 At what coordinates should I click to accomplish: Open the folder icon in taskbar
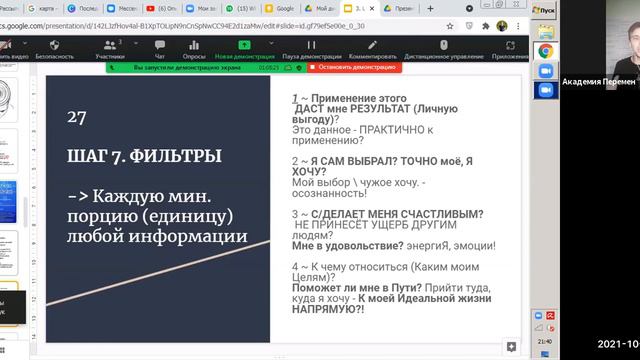(546, 32)
